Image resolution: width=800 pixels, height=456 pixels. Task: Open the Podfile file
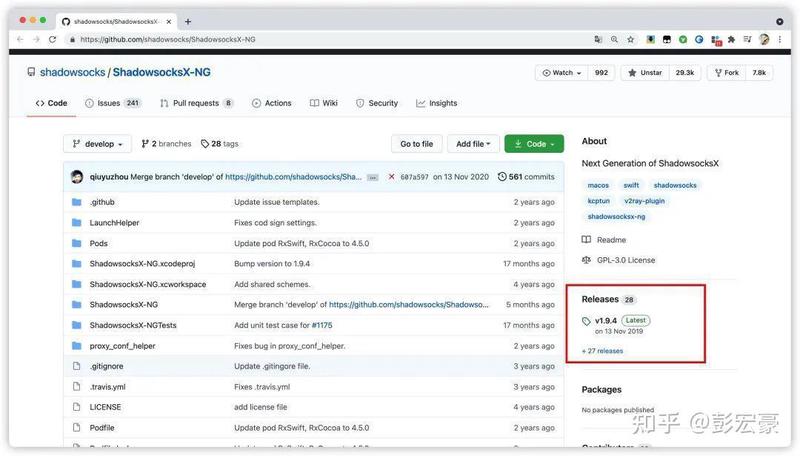pos(102,427)
